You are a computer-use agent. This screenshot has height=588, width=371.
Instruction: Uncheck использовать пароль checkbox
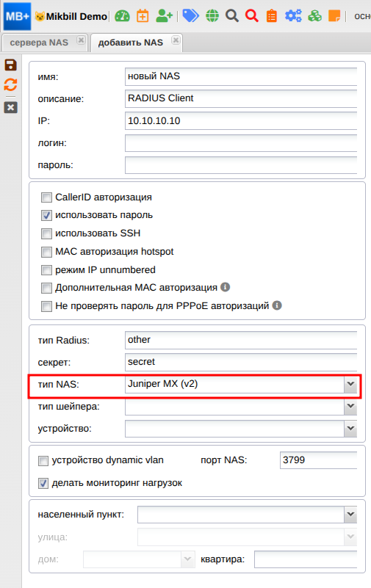point(46,215)
